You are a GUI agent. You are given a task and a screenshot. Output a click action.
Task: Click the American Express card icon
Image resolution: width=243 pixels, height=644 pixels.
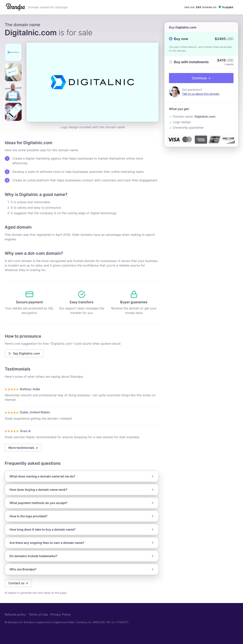click(201, 139)
